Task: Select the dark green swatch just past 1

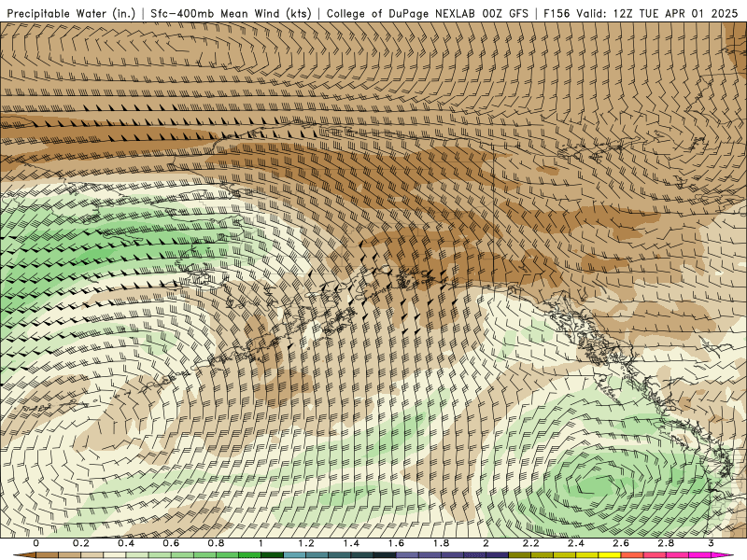Action: coord(272,555)
